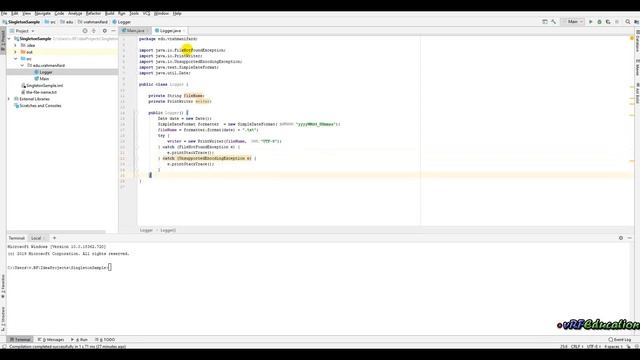Click the locate/scroll-from-source target icon
Viewport: 640px width, 360px height.
(x=85, y=31)
